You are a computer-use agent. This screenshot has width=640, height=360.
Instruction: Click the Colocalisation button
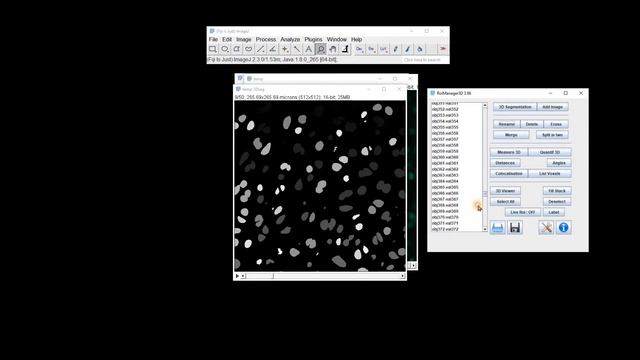[x=509, y=173]
